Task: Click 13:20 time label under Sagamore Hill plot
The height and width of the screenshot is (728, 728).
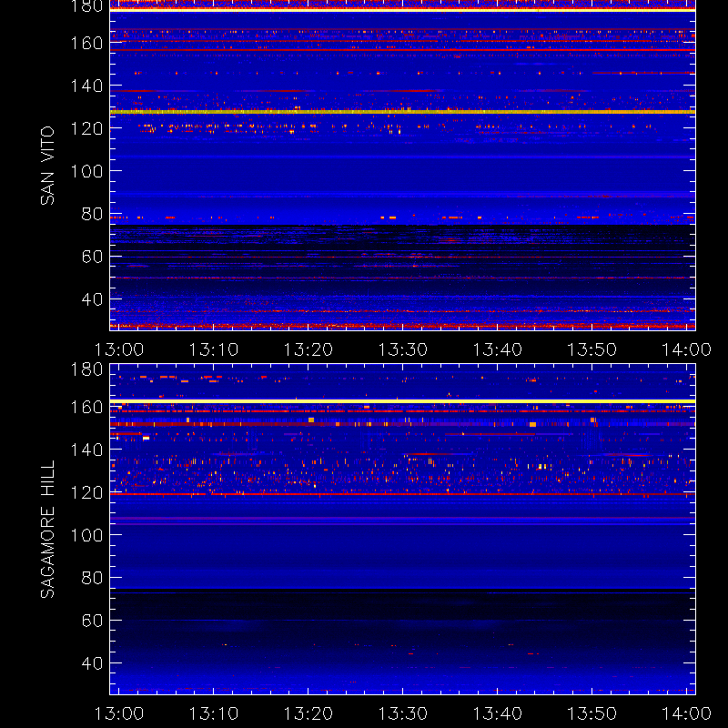Action: pos(308,713)
